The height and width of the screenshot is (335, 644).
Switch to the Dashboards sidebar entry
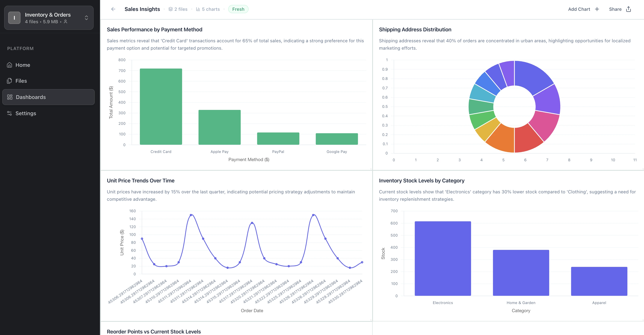point(31,97)
